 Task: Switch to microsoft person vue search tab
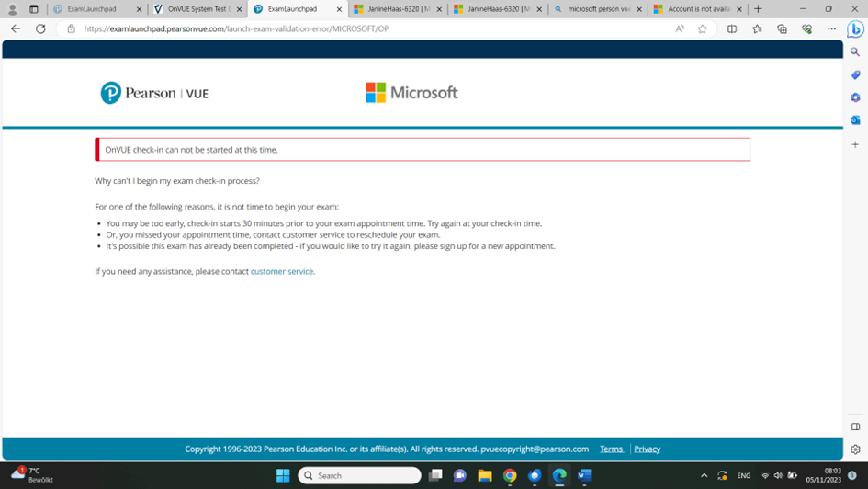(x=592, y=9)
